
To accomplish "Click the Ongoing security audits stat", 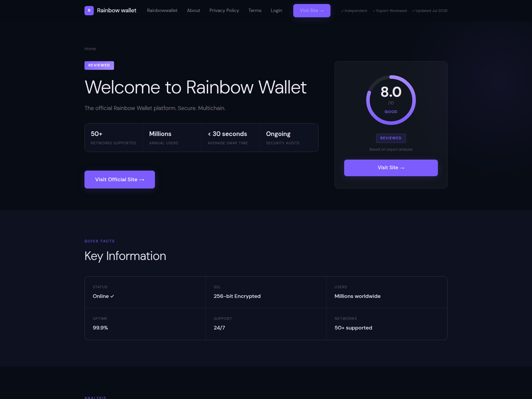I will [x=289, y=138].
